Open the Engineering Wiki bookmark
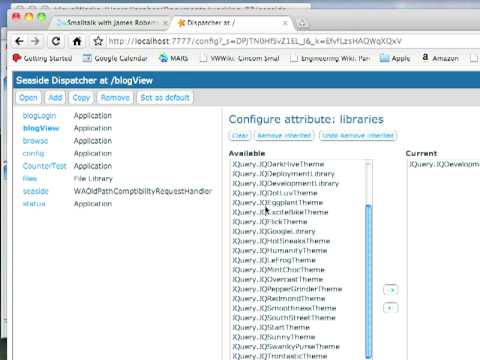 click(x=330, y=58)
